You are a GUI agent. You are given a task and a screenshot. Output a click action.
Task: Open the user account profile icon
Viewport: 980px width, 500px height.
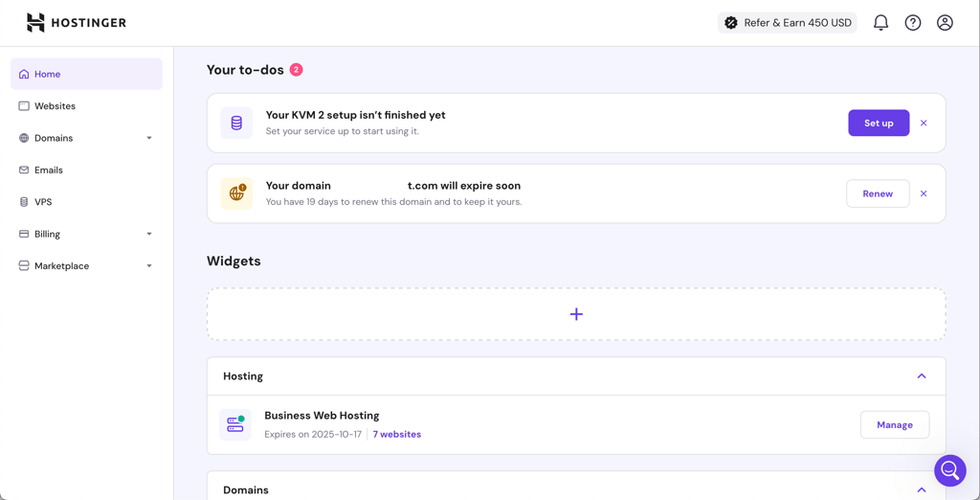click(945, 23)
